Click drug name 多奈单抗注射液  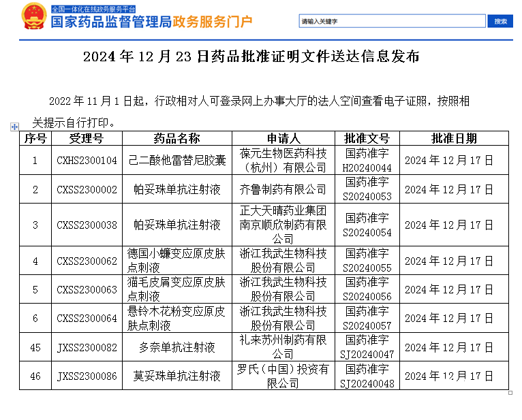tap(177, 348)
